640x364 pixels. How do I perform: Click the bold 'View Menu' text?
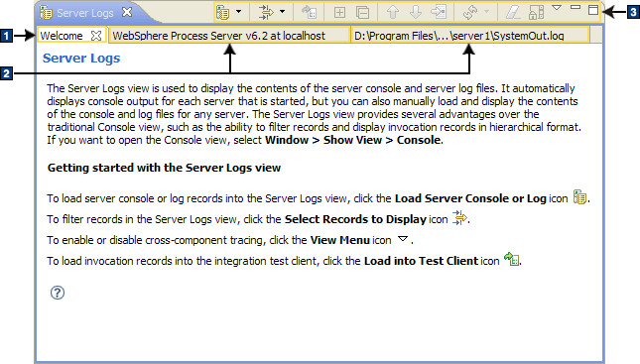[340, 240]
